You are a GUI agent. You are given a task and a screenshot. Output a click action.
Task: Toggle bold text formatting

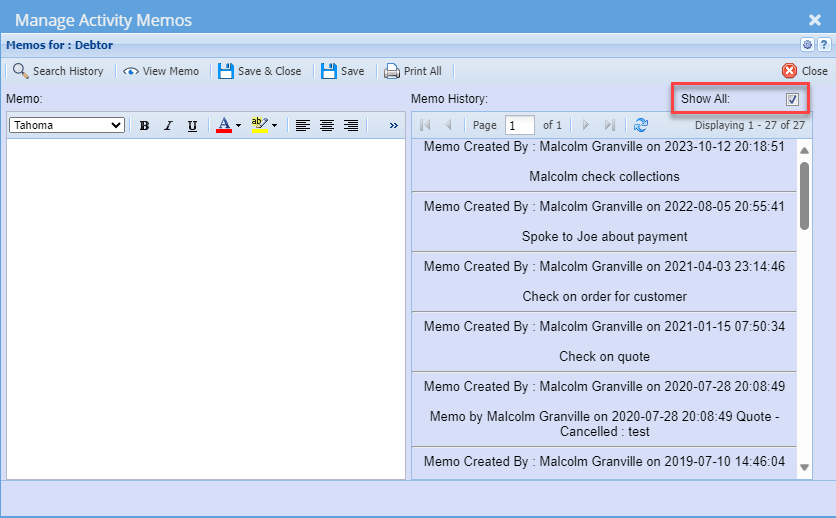144,125
